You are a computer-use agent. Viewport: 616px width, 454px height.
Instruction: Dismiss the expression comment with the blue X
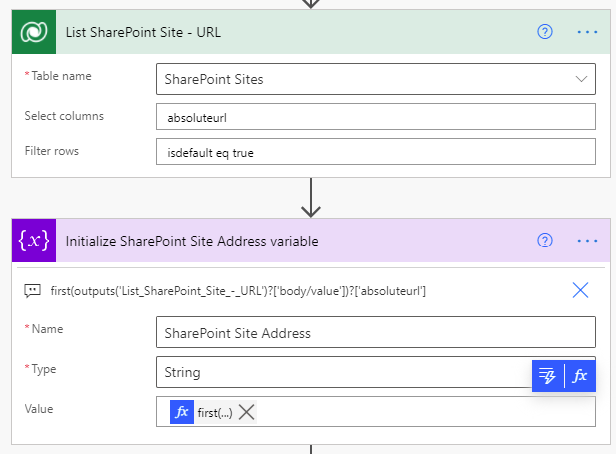click(580, 290)
